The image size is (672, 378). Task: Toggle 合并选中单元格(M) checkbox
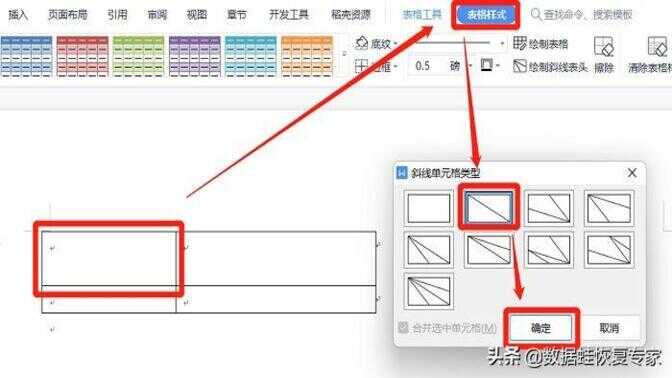coord(403,328)
